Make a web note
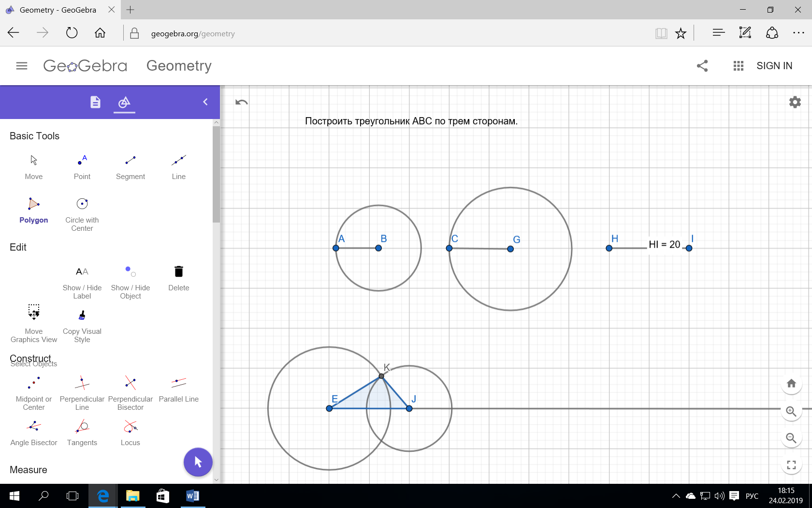Screen dimensions: 812x508 pyautogui.click(x=745, y=33)
